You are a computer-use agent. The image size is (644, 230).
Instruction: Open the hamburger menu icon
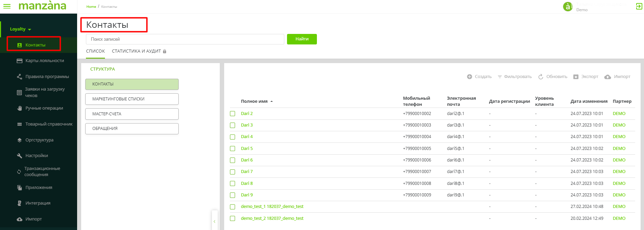click(7, 6)
